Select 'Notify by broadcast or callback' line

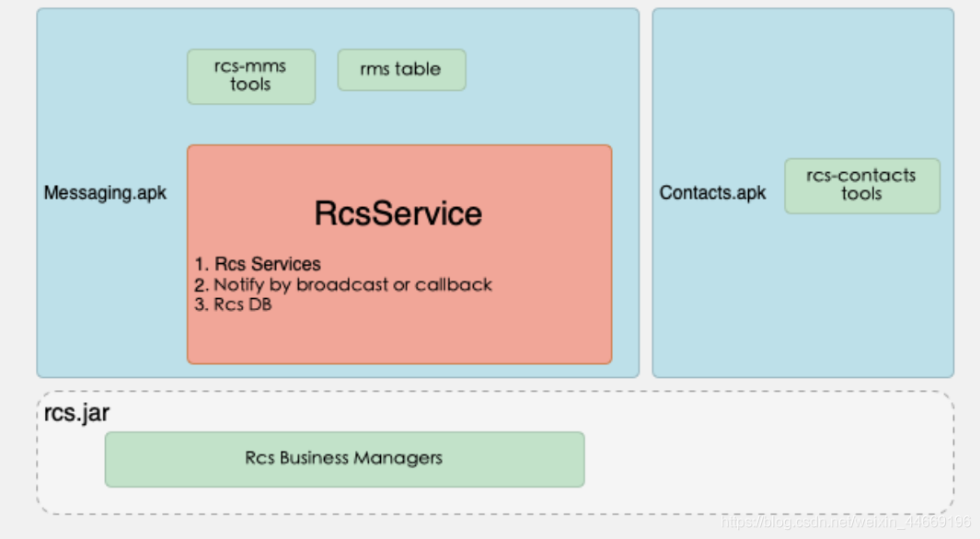(x=343, y=285)
